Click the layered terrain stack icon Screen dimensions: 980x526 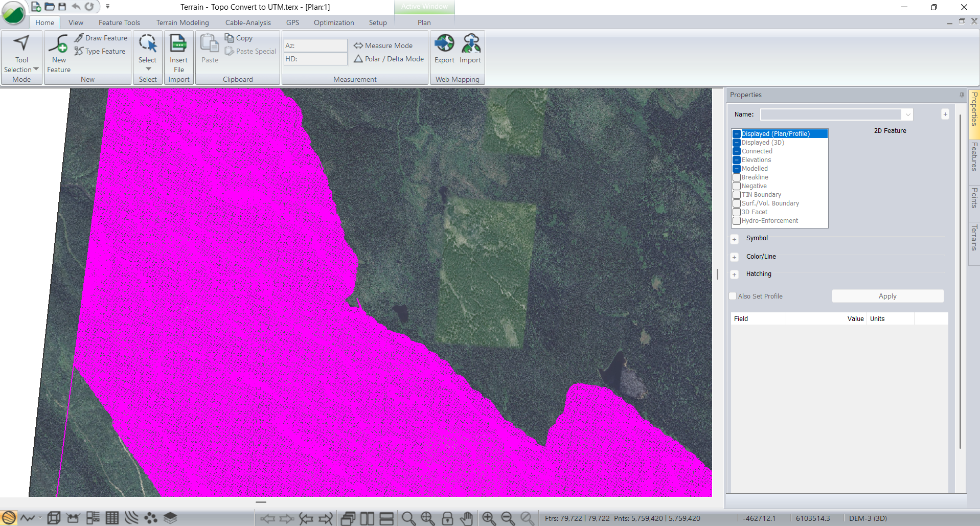click(170, 518)
